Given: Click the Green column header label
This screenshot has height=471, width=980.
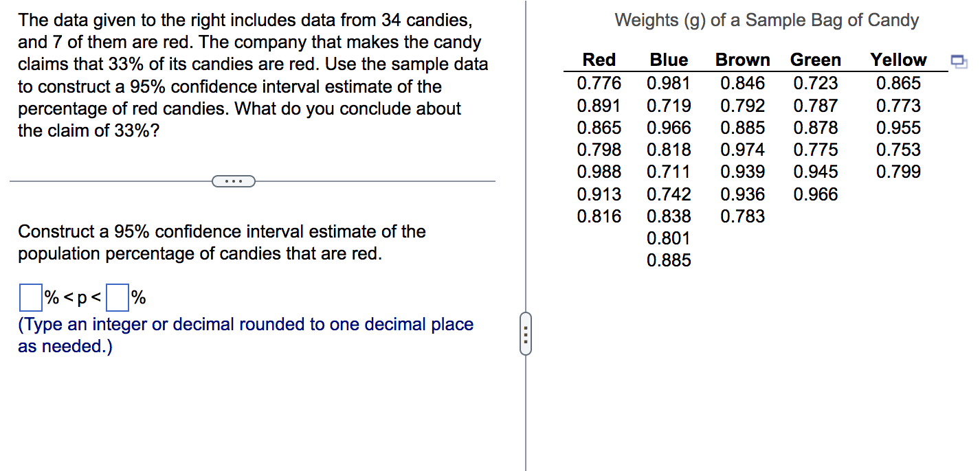Looking at the screenshot, I should 816,60.
